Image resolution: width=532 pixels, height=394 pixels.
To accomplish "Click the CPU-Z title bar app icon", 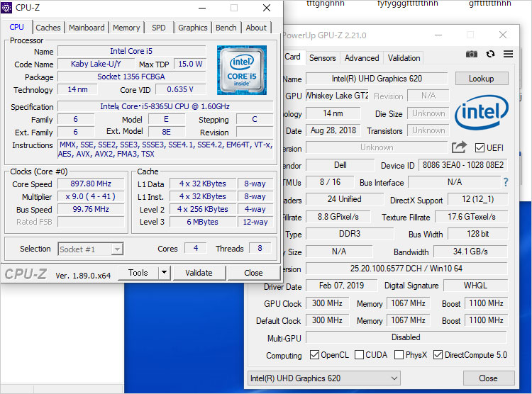I will coord(7,8).
